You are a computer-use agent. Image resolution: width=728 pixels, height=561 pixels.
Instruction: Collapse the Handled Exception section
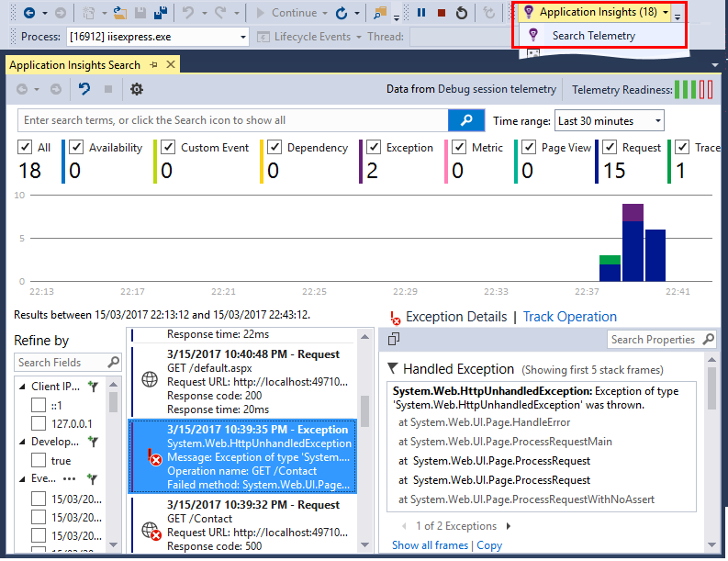tap(393, 369)
